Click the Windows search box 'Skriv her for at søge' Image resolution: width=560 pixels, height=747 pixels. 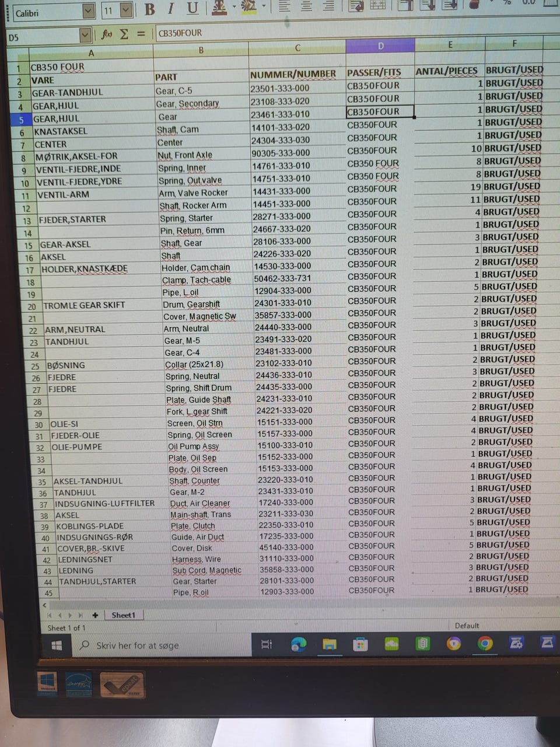tap(162, 645)
